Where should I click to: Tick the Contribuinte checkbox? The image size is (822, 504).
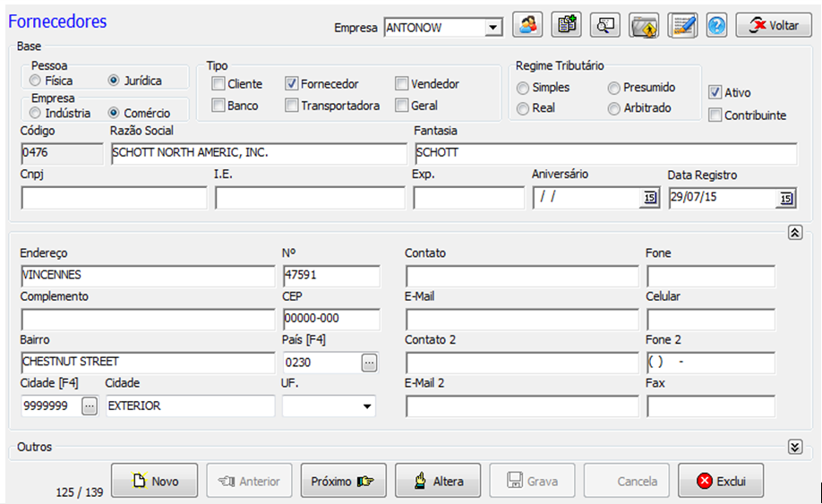click(x=715, y=115)
